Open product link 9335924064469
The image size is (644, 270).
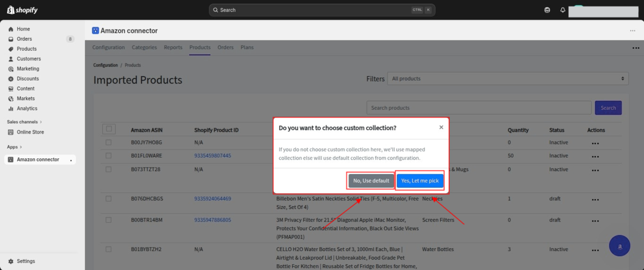coord(212,199)
